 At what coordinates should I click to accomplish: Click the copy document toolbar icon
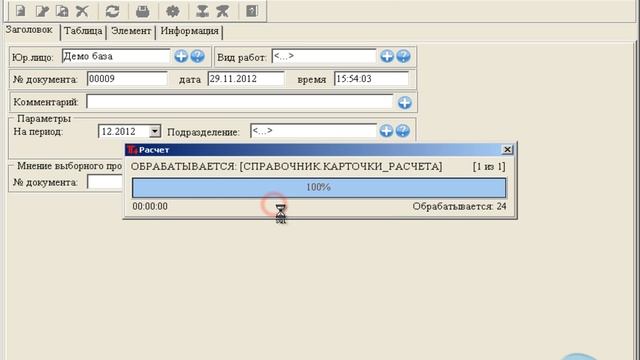[x=62, y=11]
